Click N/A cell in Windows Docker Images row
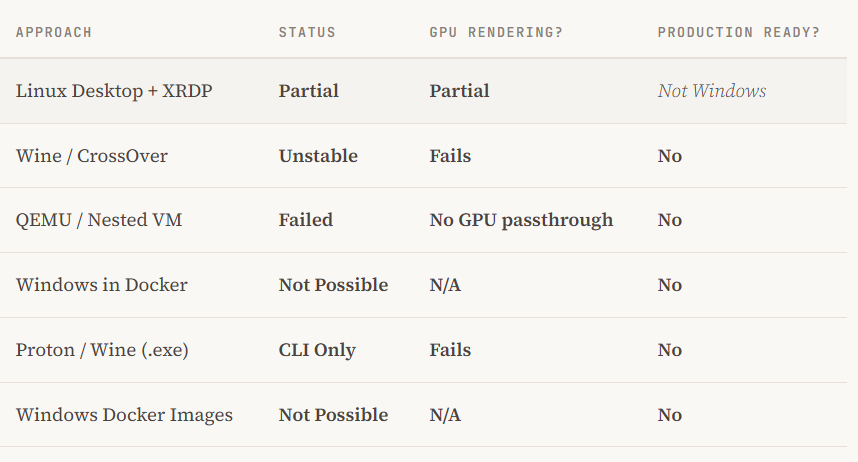 445,415
